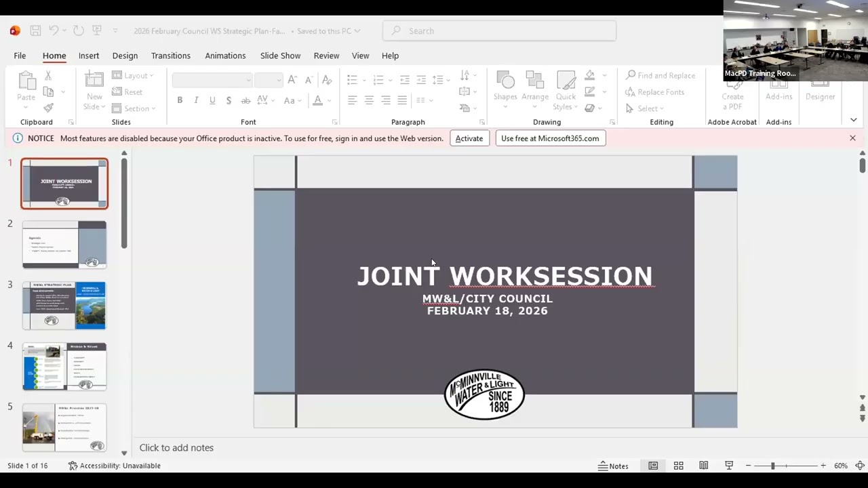This screenshot has height=488, width=868.
Task: Click Replace Fonts
Action: tap(654, 92)
